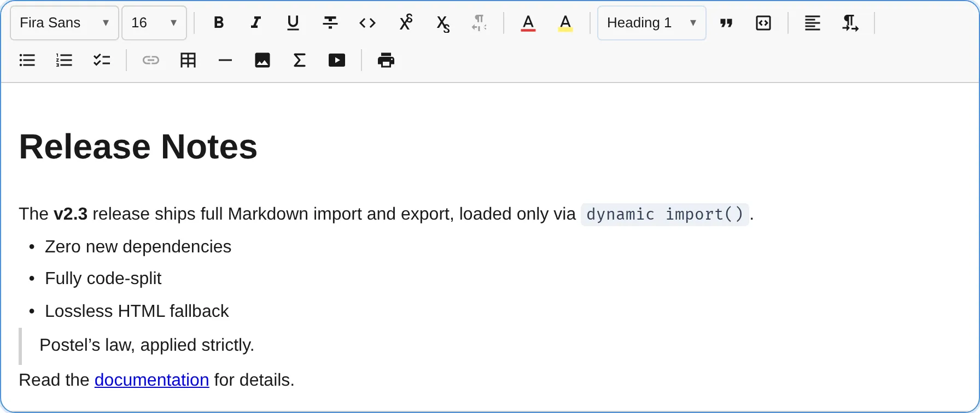Click the bold v2.3 text
This screenshot has width=980, height=413.
(71, 214)
